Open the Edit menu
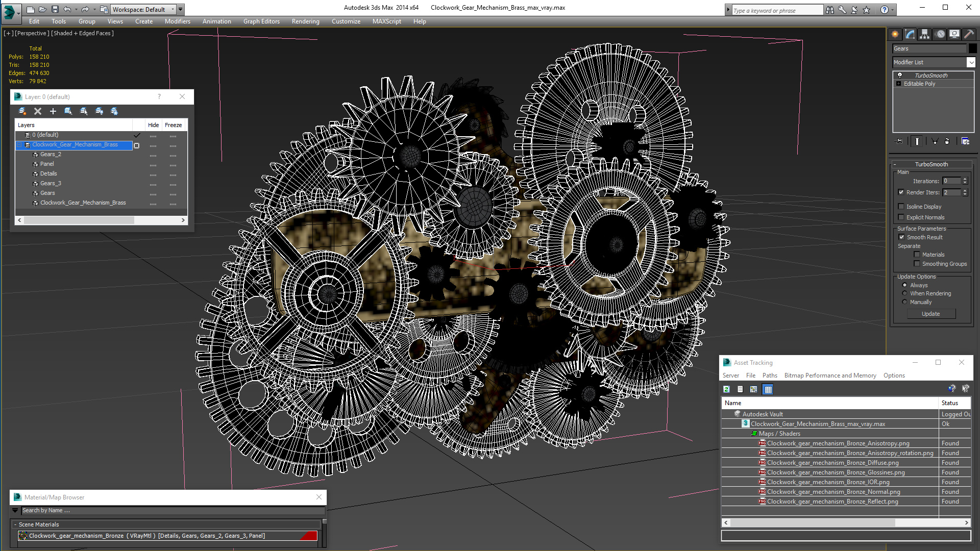The width and height of the screenshot is (980, 551). [34, 21]
